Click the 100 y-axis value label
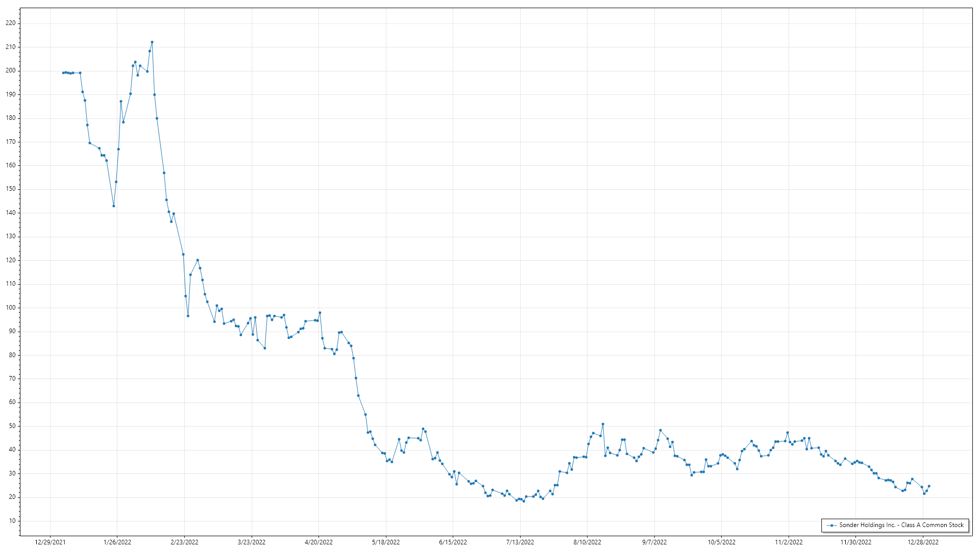Screen dimensions: 980x551 click(10, 308)
